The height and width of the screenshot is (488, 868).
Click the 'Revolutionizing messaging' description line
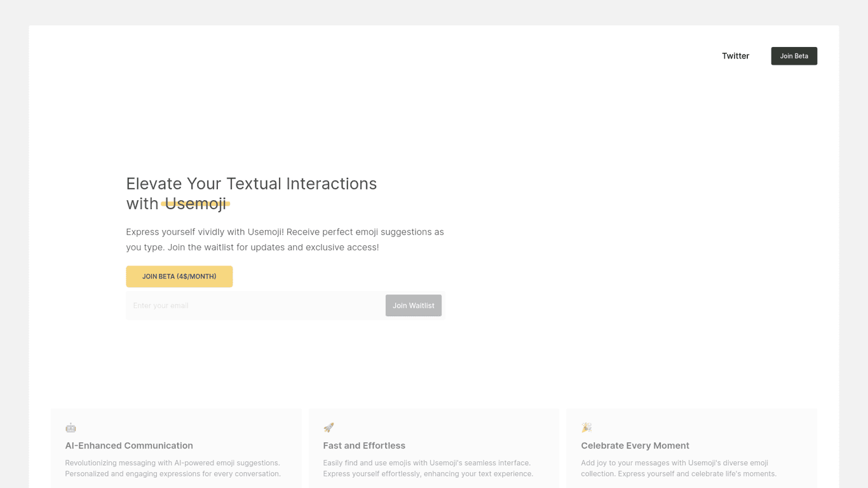[x=172, y=463]
